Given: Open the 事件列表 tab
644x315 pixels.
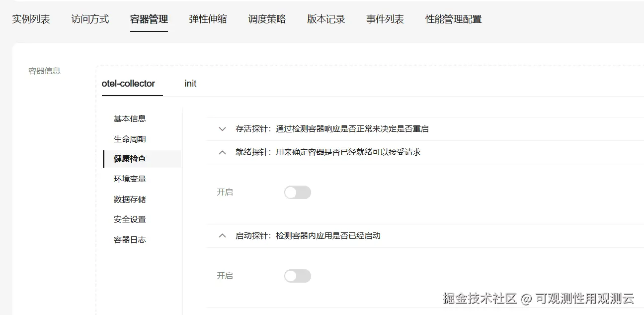Looking at the screenshot, I should click(x=385, y=19).
